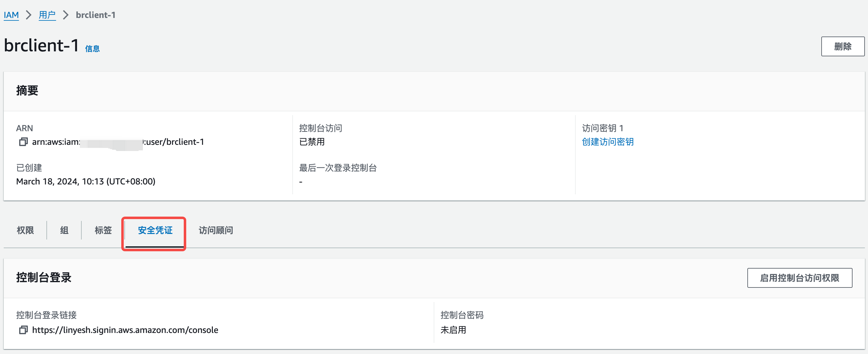Switch to the 权限 tab
Viewport: 868px width, 354px height.
pyautogui.click(x=25, y=231)
